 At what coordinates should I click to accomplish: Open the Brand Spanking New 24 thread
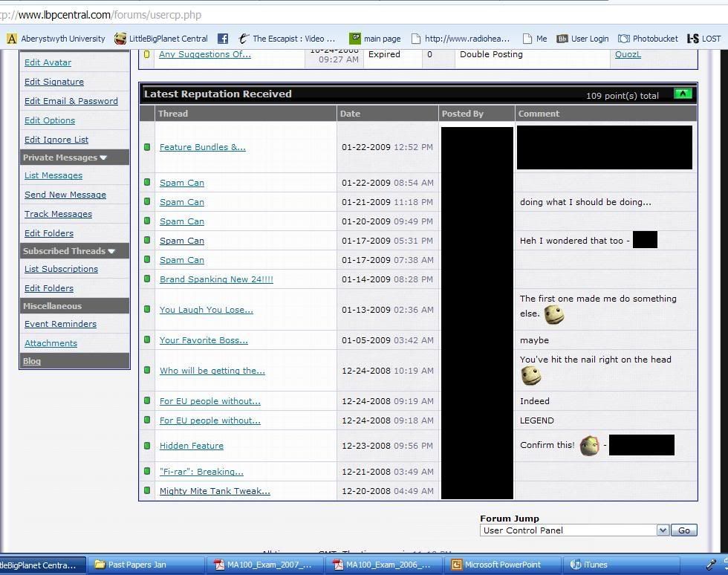pos(216,279)
